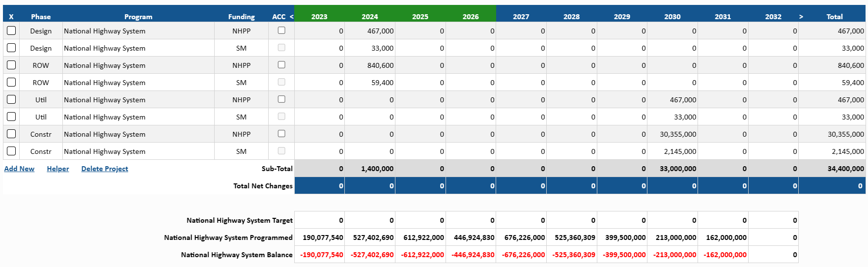Click the -399,500,000 balance value
The width and height of the screenshot is (868, 267).
click(x=624, y=255)
